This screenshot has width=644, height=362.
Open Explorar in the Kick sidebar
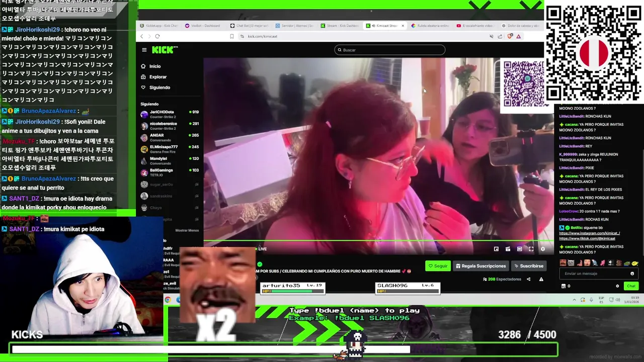(153, 77)
